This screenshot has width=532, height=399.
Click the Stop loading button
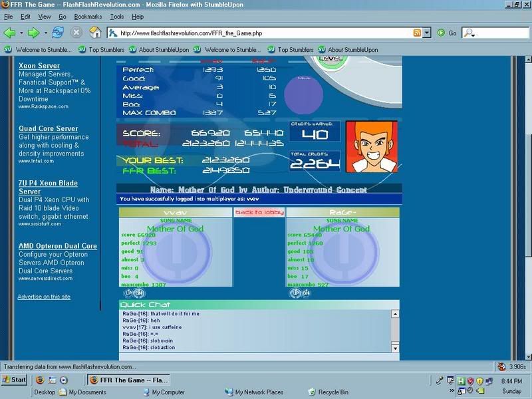tap(76, 32)
